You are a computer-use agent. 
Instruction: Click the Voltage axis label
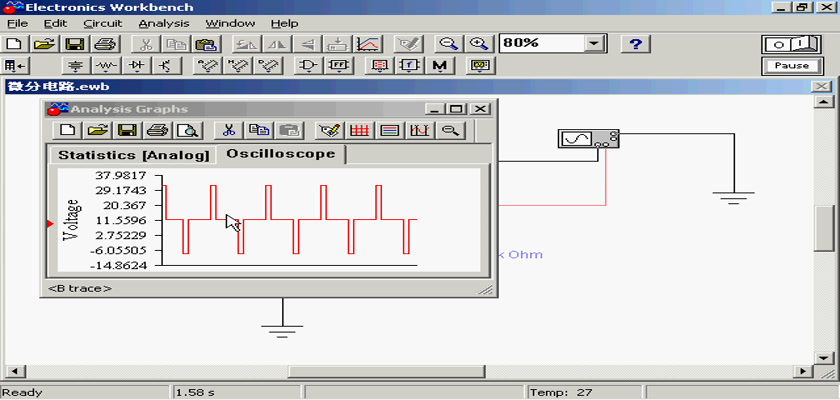tap(71, 220)
